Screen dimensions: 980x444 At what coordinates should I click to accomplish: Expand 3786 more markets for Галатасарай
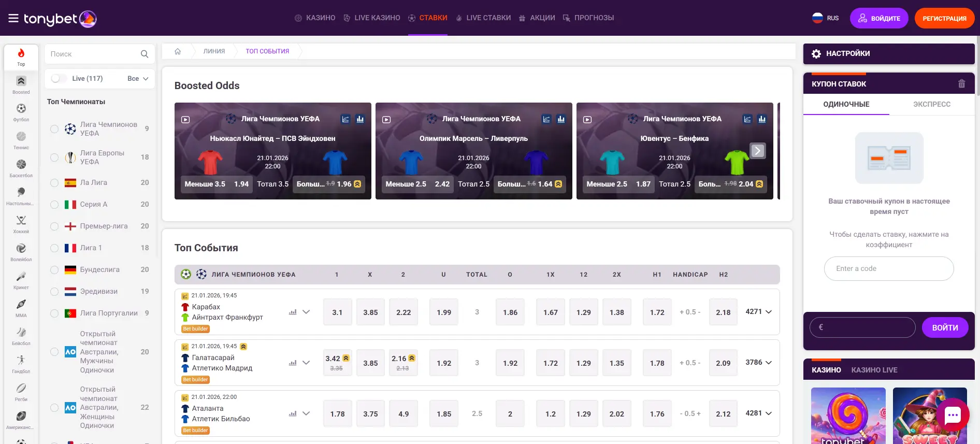coord(759,362)
